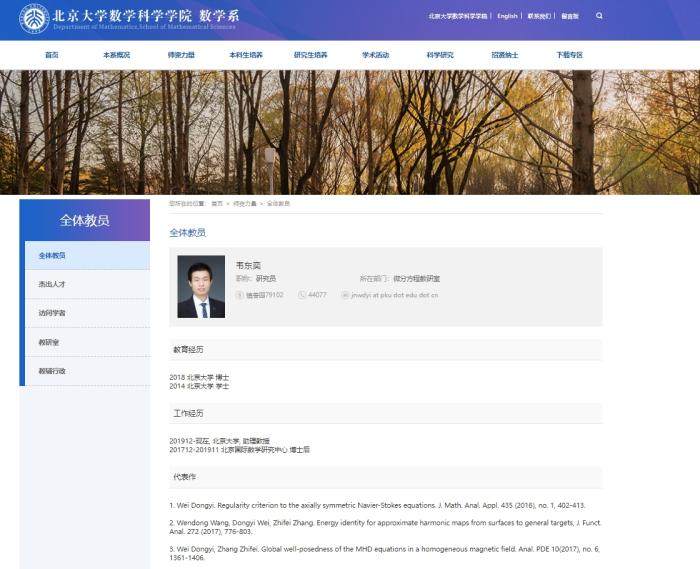Choose 教辅行政 in the sidebar
The height and width of the screenshot is (569, 700).
click(x=52, y=371)
